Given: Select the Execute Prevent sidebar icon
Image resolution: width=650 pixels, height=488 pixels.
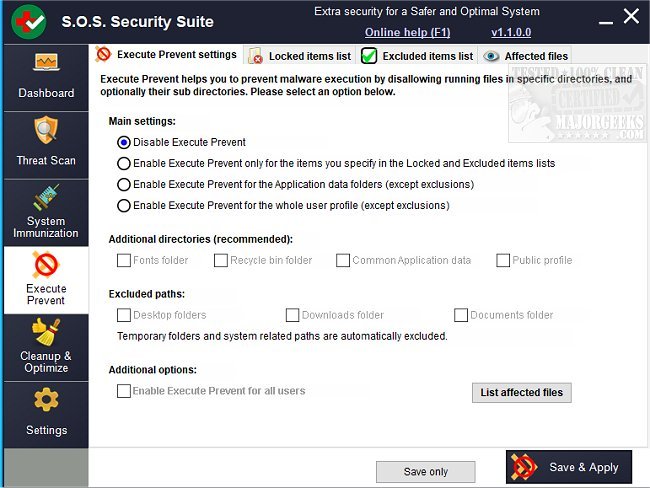Looking at the screenshot, I should click(45, 264).
